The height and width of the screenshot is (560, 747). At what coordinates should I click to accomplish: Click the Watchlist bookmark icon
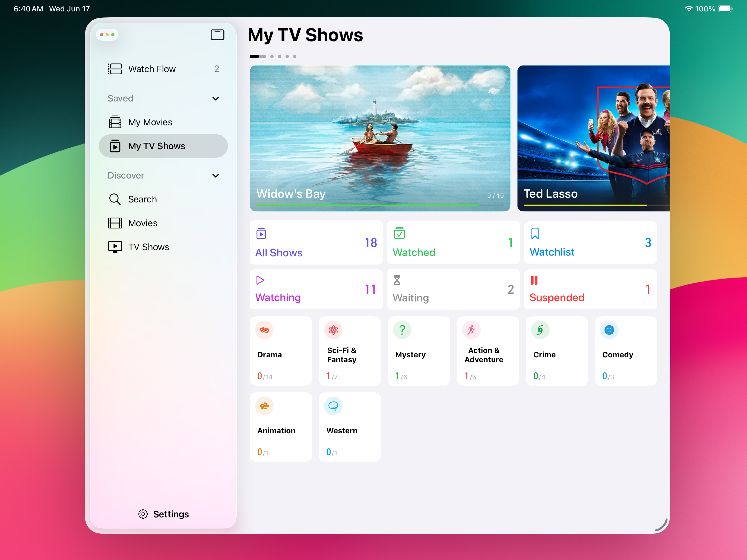pyautogui.click(x=535, y=233)
